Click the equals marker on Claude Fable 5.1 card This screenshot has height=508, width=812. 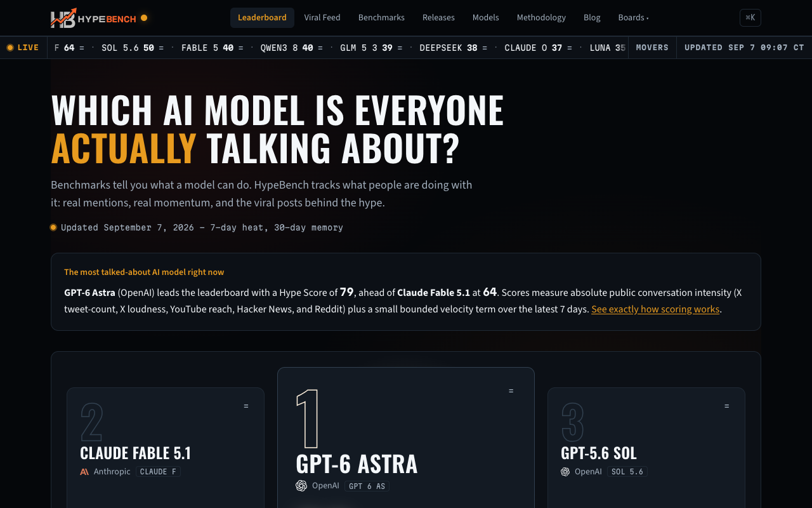point(246,406)
